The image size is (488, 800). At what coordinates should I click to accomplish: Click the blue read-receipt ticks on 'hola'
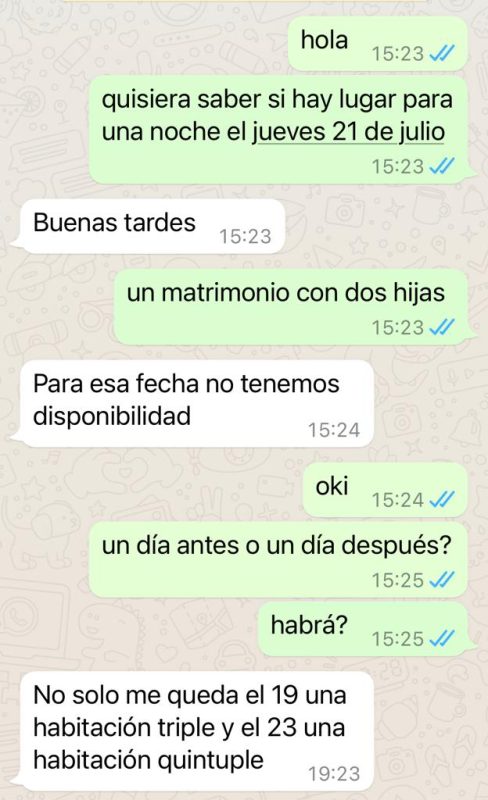[x=442, y=54]
